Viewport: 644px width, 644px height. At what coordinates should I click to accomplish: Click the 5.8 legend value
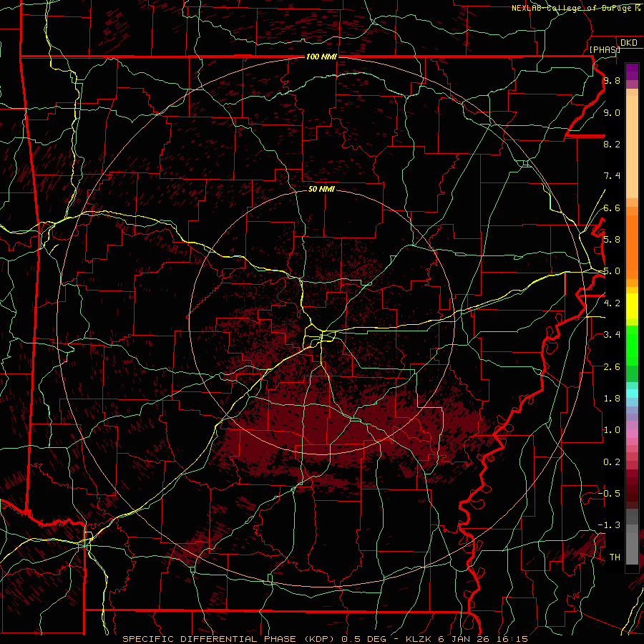pyautogui.click(x=612, y=240)
